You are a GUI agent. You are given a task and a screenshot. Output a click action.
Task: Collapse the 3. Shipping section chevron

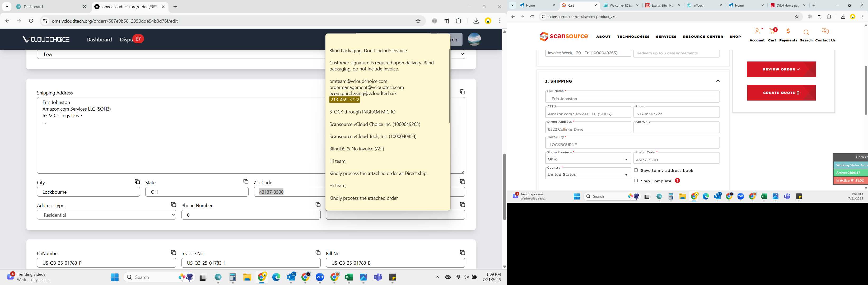(718, 81)
